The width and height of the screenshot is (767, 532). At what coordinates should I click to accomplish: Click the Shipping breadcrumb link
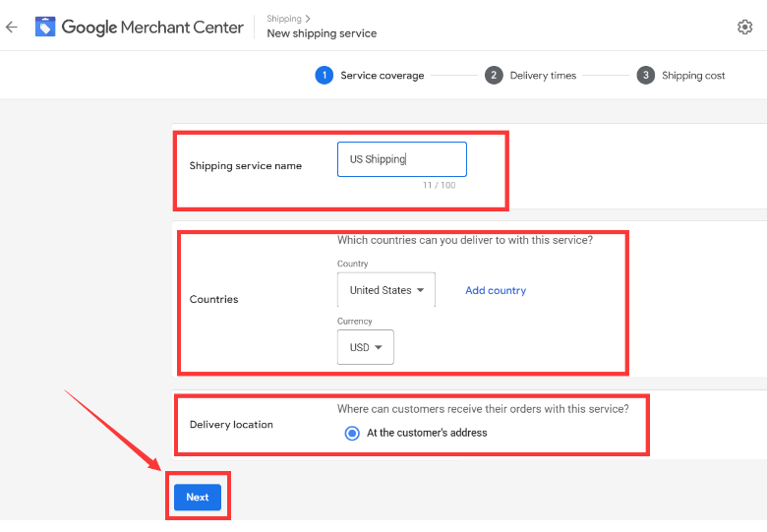tap(284, 19)
